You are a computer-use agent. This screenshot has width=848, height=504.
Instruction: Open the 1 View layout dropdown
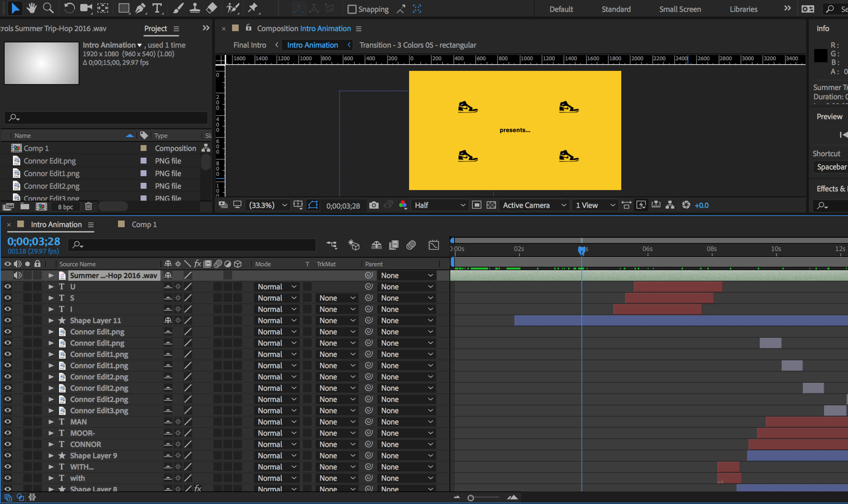595,205
